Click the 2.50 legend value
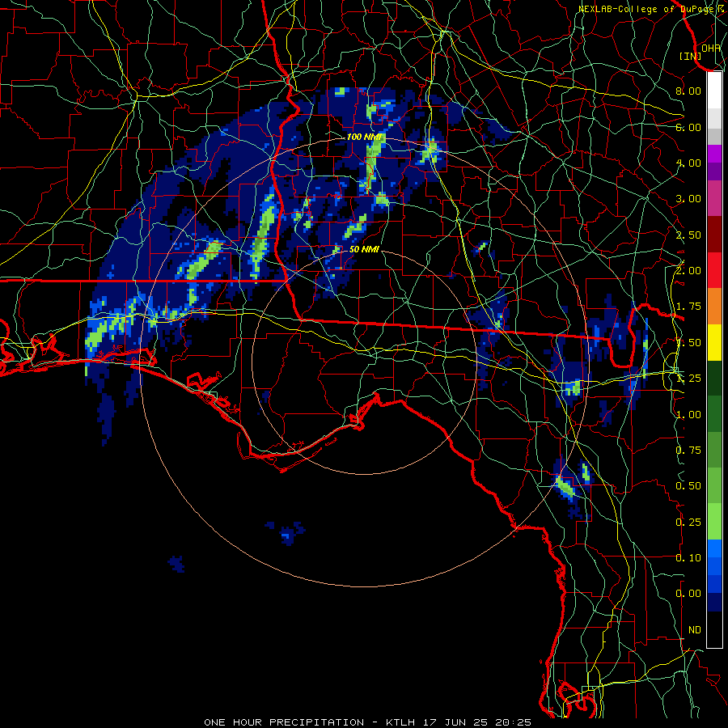Viewport: 728px width, 728px height. (688, 235)
